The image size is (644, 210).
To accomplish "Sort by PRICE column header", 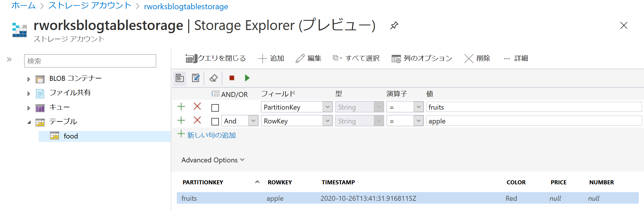I will pos(558,182).
